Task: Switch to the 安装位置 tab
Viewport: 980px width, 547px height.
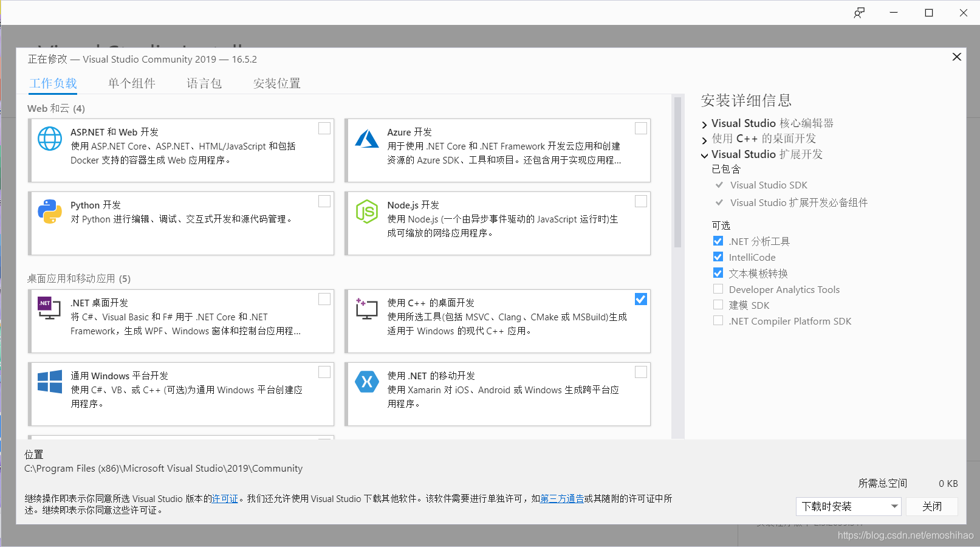Action: click(x=277, y=83)
